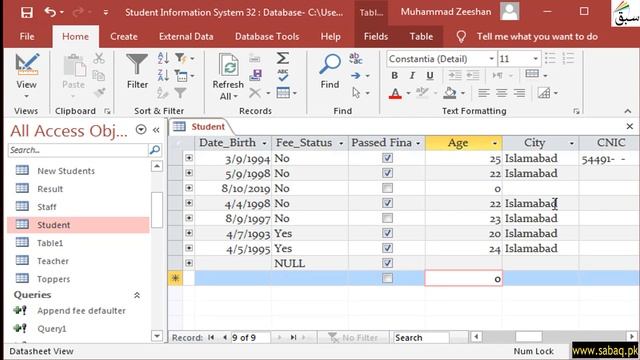Go to first record button
This screenshot has width=640, height=360.
coord(211,338)
